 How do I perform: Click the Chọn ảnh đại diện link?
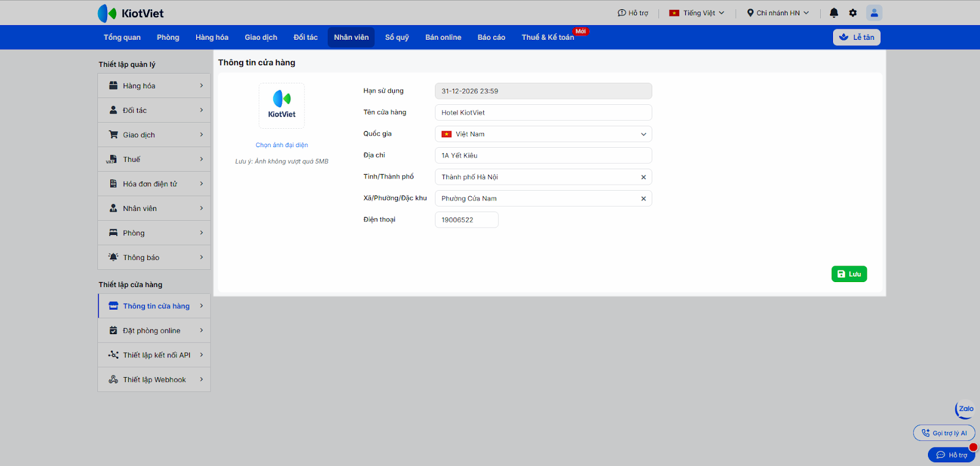tap(282, 145)
